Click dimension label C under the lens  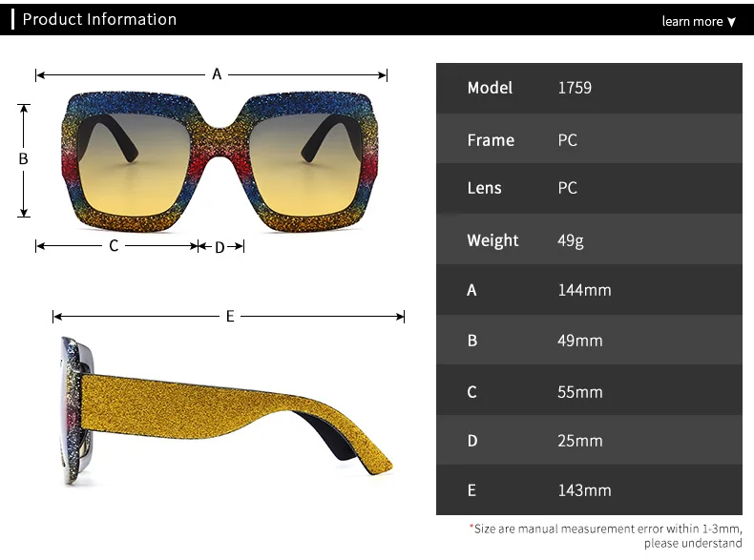pos(114,246)
